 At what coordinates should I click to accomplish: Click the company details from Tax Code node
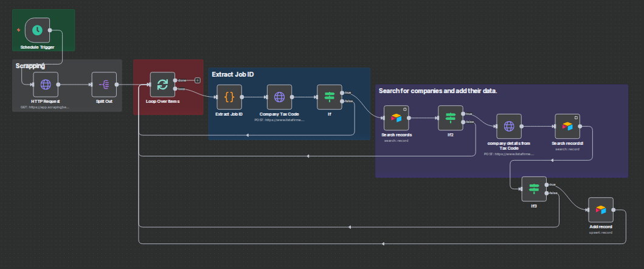tap(509, 126)
